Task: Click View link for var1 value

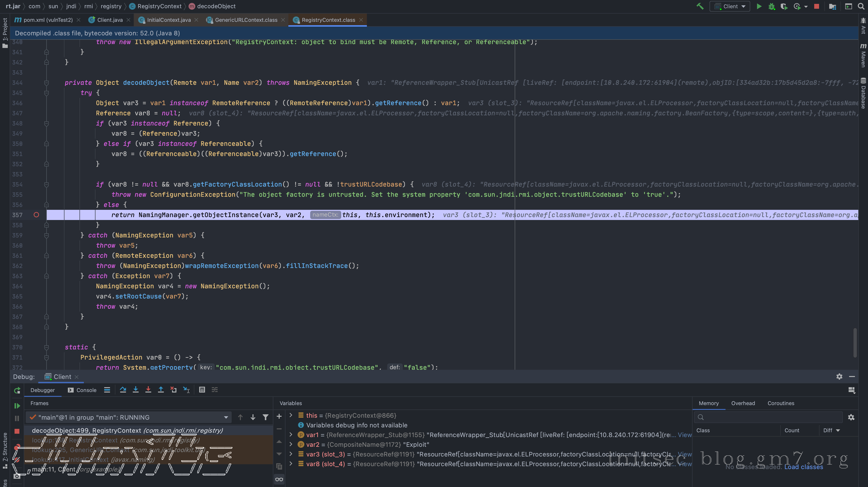Action: pos(684,435)
